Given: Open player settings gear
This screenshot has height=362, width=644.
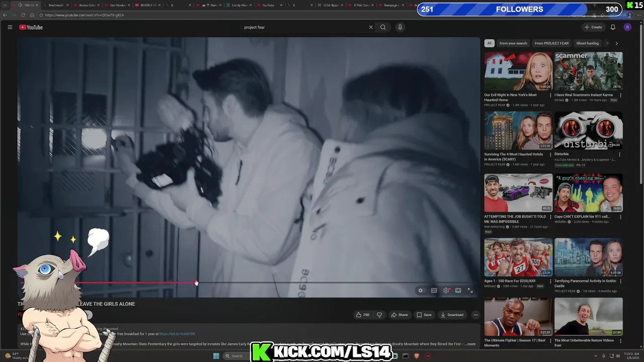Looking at the screenshot, I should tap(446, 291).
